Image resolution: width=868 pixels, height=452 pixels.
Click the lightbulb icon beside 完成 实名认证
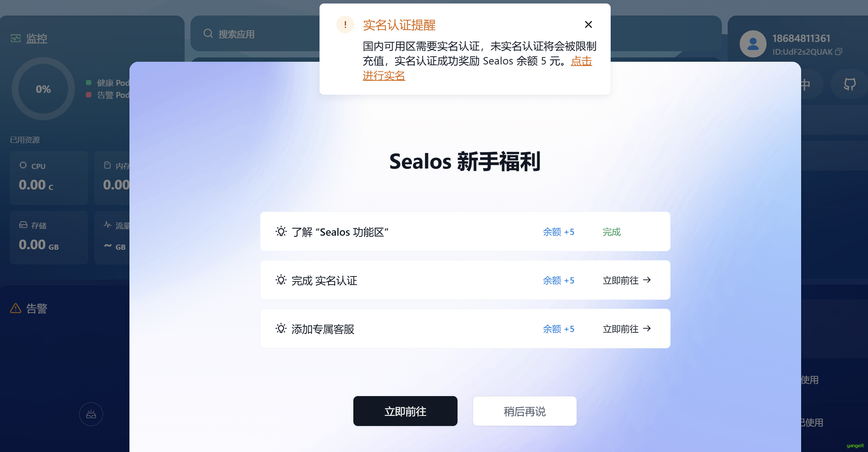tap(281, 280)
